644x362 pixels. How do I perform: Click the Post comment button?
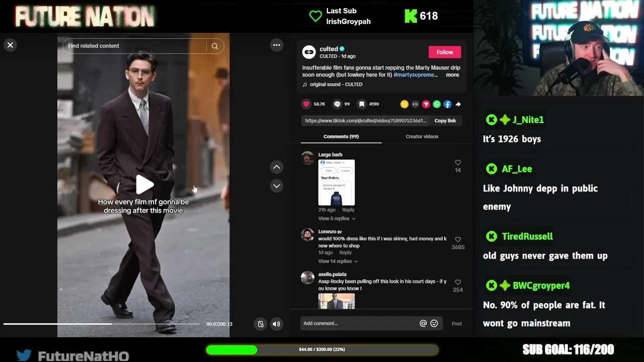click(456, 324)
